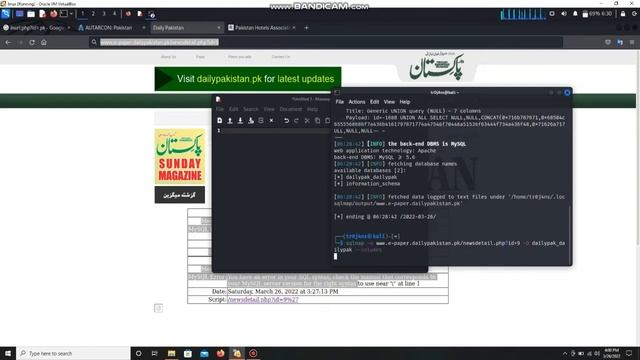The image size is (640, 360).
Task: Click redo icon in Mousepad toolbar
Action: coord(296,120)
